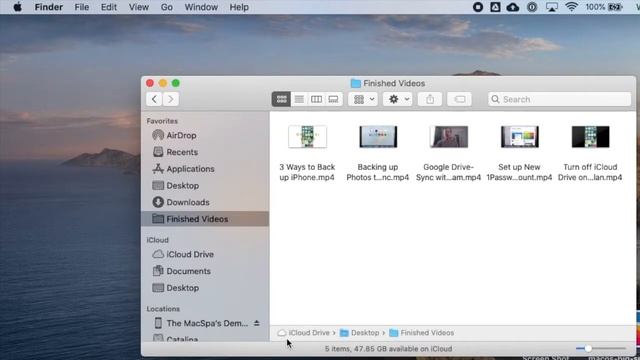Image resolution: width=640 pixels, height=360 pixels.
Task: Switch to column view in Finder toolbar
Action: (316, 99)
